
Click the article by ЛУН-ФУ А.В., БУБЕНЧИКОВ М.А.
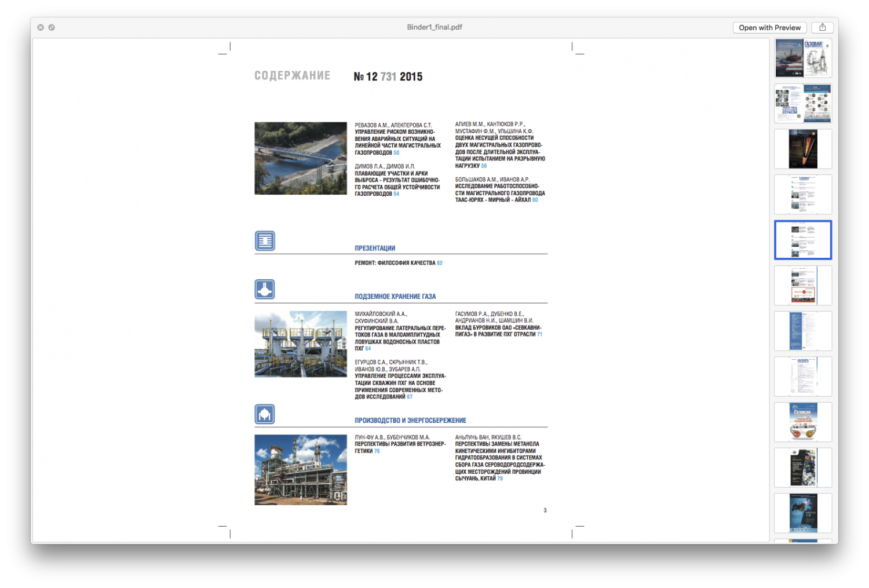[x=400, y=444]
